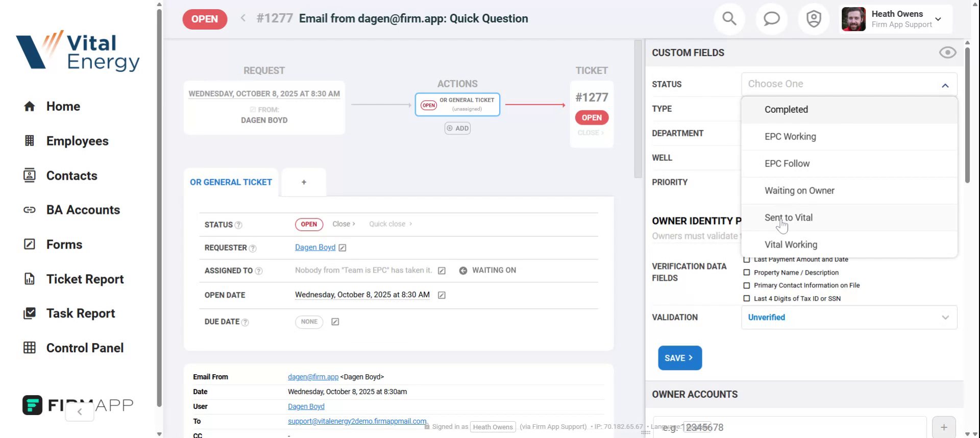Click the blue Save button
Screen dimensions: 980x438
[679, 358]
